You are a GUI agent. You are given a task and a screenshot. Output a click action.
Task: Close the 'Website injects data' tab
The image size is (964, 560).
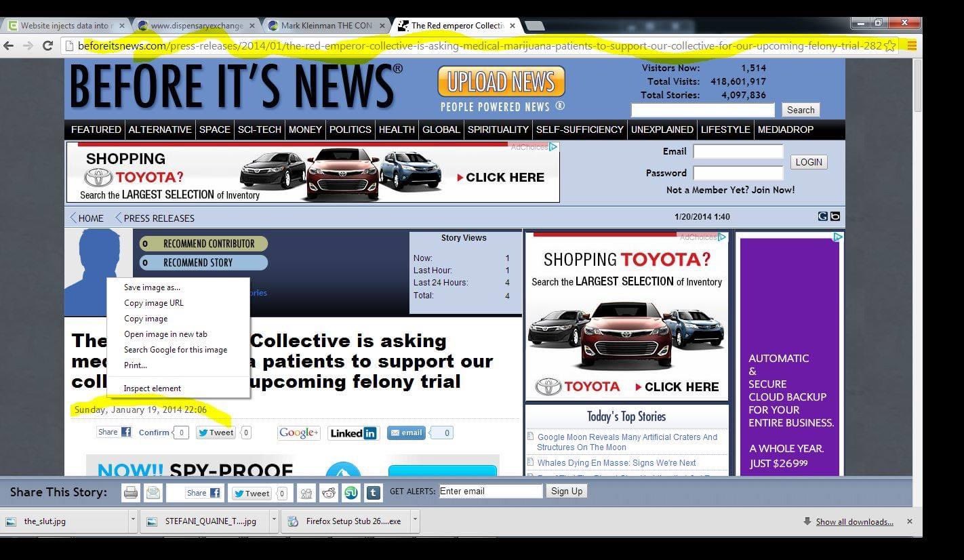[x=122, y=26]
